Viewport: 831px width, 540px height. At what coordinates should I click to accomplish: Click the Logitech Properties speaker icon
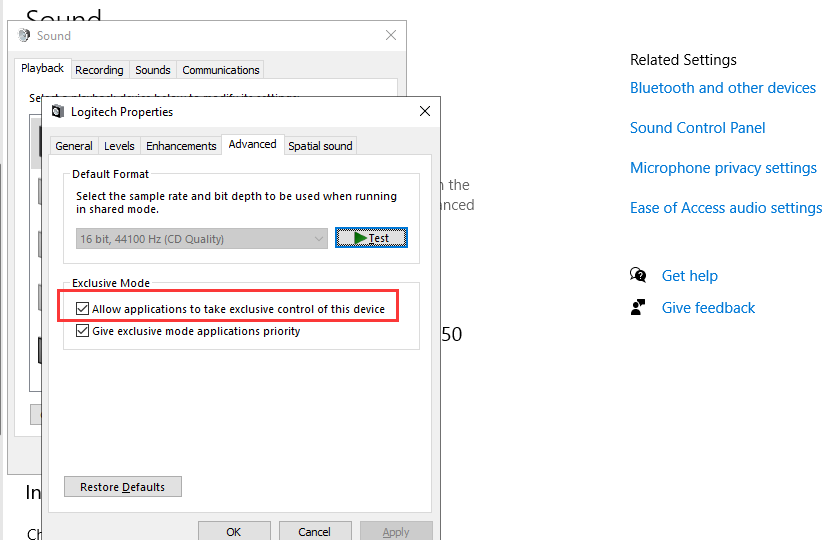coord(58,112)
